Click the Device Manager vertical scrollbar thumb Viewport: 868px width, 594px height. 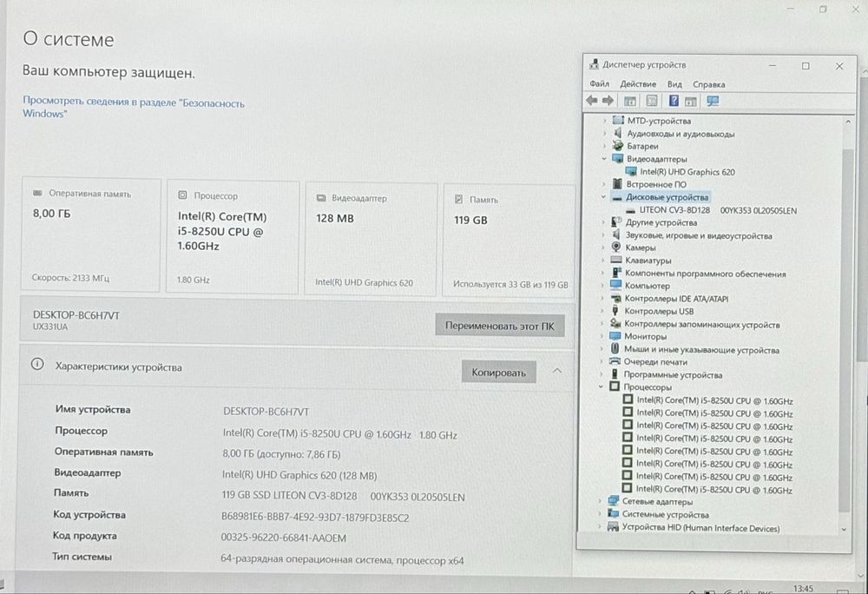(x=845, y=329)
